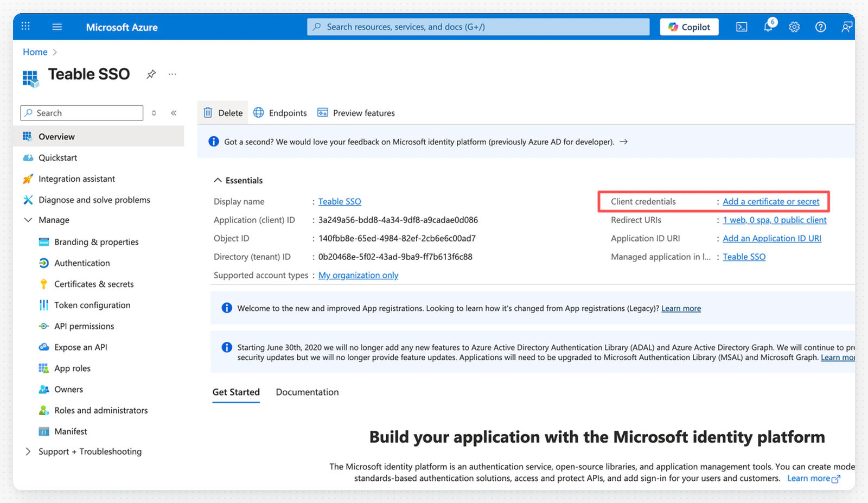This screenshot has width=868, height=503.
Task: Click the Endpoints globe icon
Action: tap(259, 112)
